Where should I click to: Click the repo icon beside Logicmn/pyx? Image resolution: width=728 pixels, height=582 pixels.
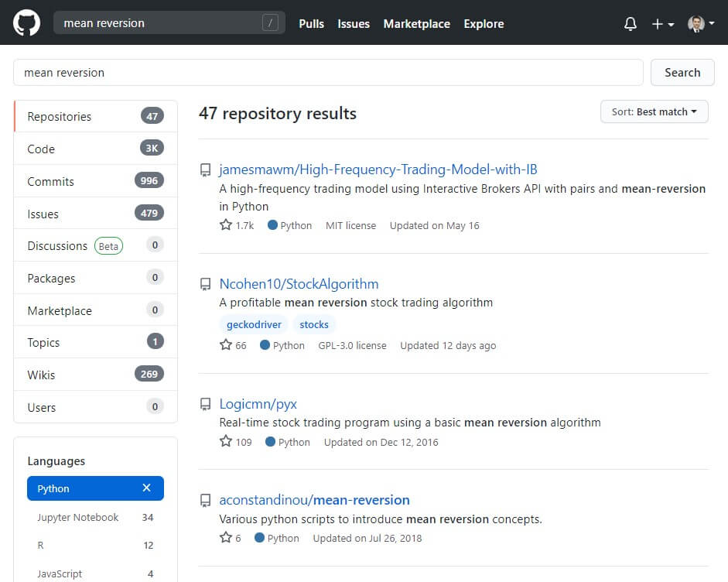coord(205,404)
